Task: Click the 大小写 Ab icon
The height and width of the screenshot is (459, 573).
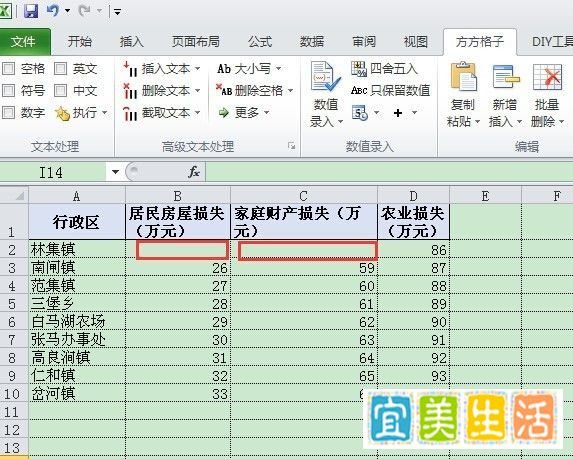Action: click(224, 69)
